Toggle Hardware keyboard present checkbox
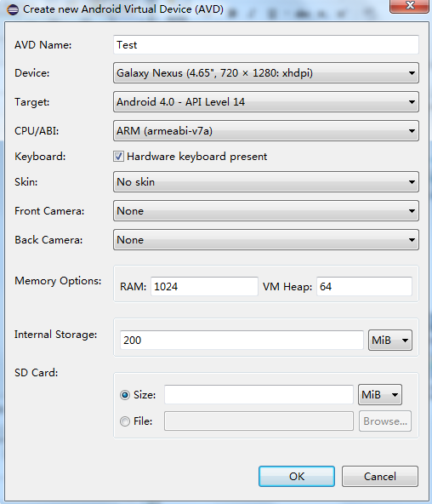 (118, 157)
